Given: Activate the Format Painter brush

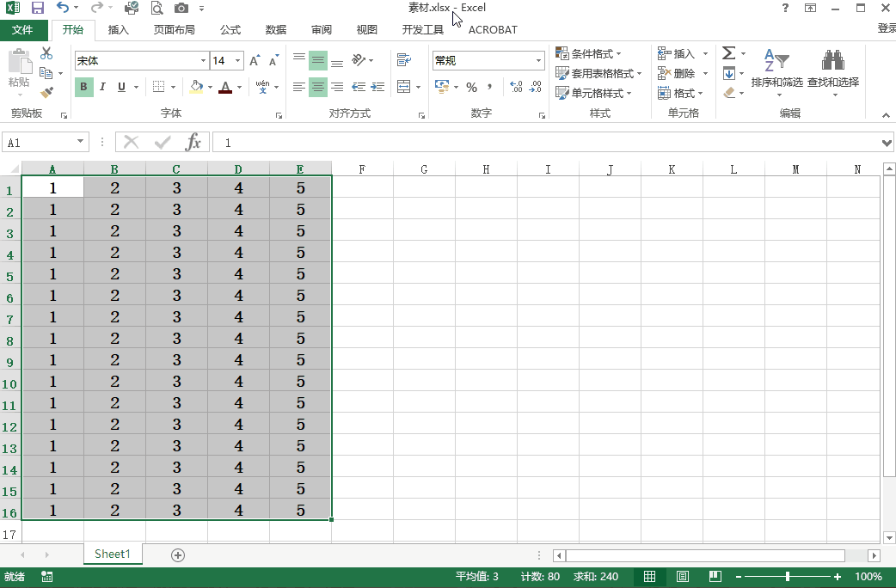Looking at the screenshot, I should 46,92.
